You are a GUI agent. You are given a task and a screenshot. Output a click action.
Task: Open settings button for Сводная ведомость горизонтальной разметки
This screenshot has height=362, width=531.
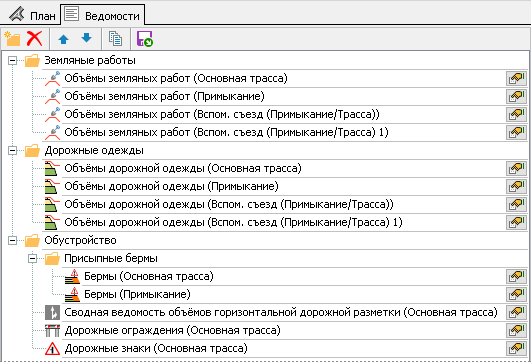point(516,312)
